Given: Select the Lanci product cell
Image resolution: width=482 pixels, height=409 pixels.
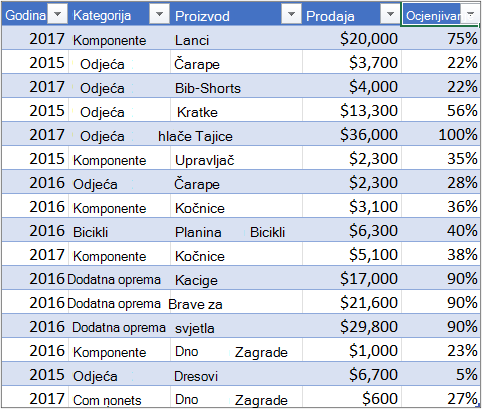Looking at the screenshot, I should point(236,38).
